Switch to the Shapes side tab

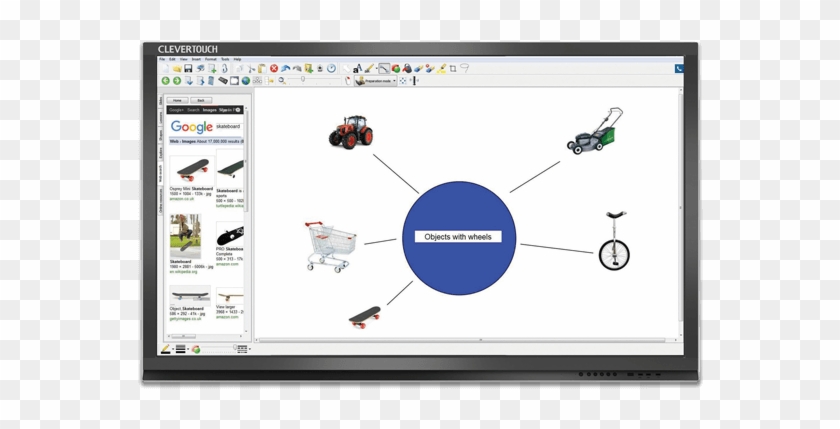click(x=160, y=135)
